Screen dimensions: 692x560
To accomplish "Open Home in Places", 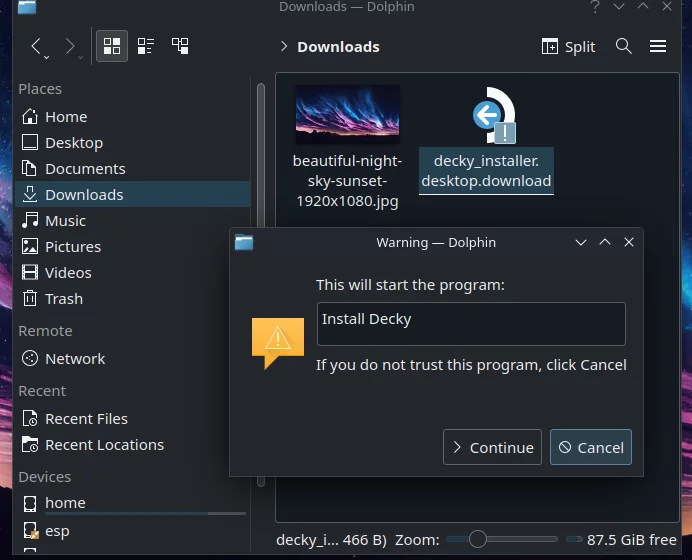I will click(132, 117).
